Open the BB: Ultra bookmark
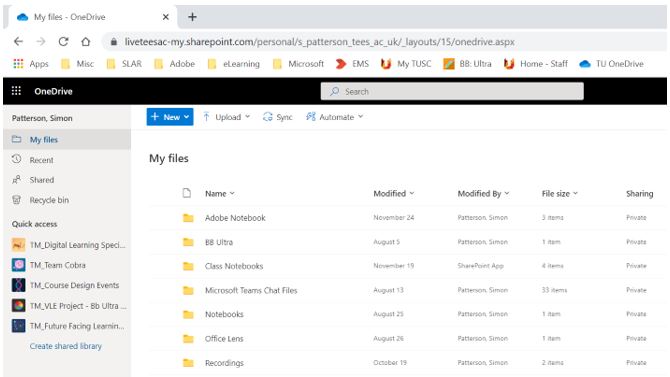This screenshot has height=377, width=670. (467, 64)
